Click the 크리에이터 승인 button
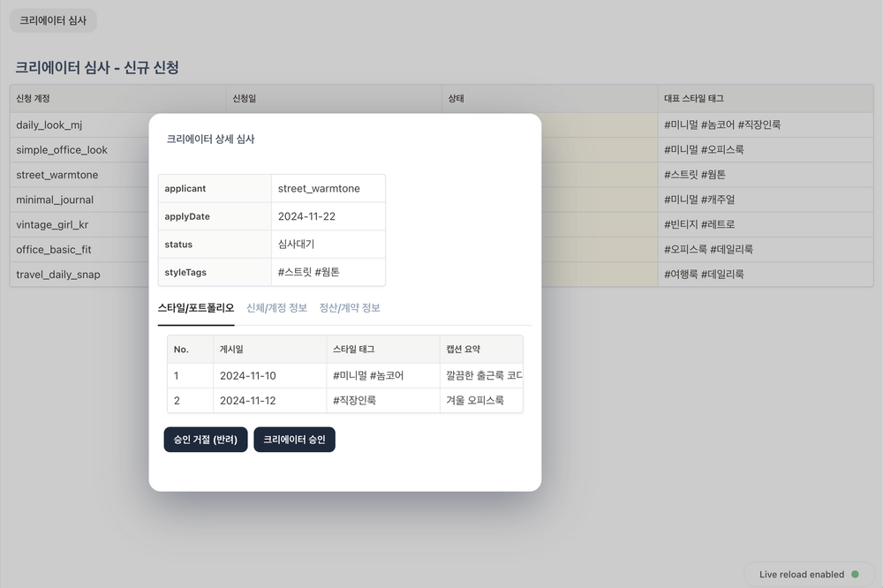 coord(294,440)
